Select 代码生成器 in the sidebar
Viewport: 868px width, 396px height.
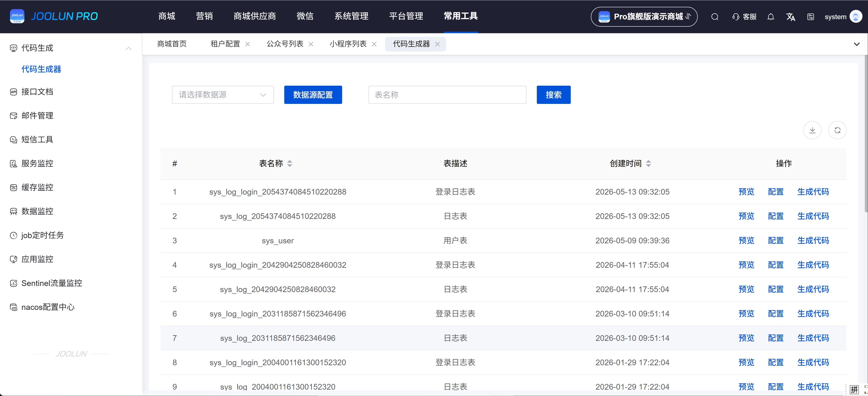[x=41, y=69]
